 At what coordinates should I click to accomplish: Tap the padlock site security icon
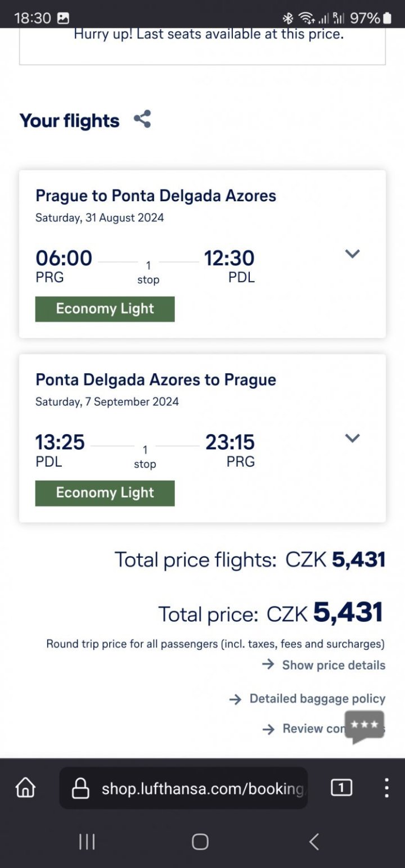pos(80,788)
